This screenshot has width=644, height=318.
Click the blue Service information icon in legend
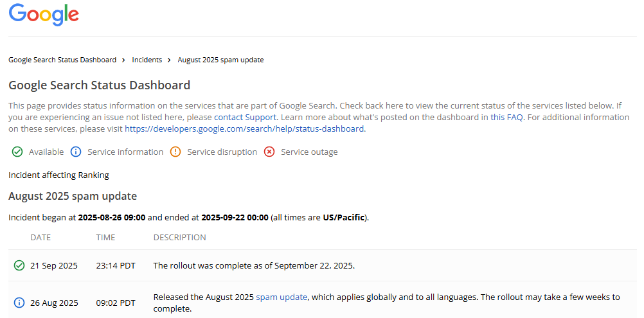tap(75, 152)
